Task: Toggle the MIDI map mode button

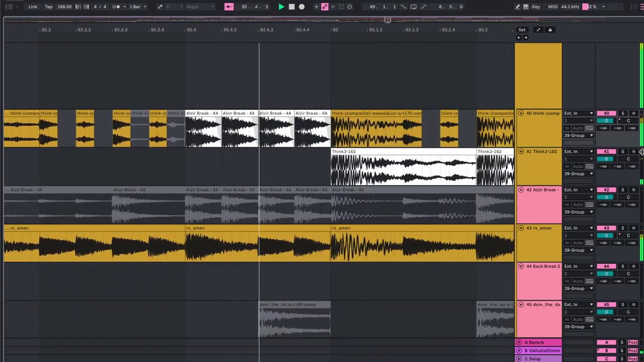Action: (553, 7)
